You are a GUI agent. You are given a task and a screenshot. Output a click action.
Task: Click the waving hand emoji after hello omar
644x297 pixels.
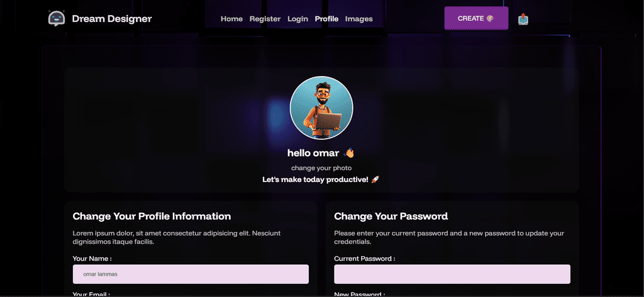pos(348,153)
